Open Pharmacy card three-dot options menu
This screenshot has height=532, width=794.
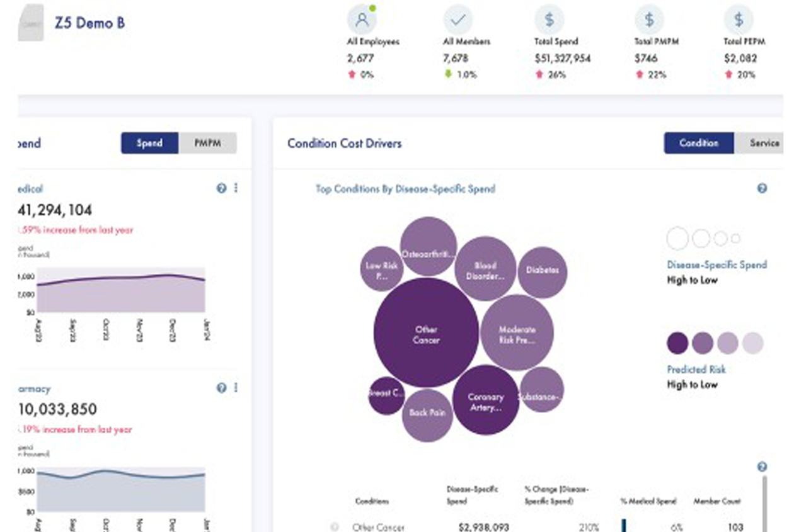[x=236, y=388]
